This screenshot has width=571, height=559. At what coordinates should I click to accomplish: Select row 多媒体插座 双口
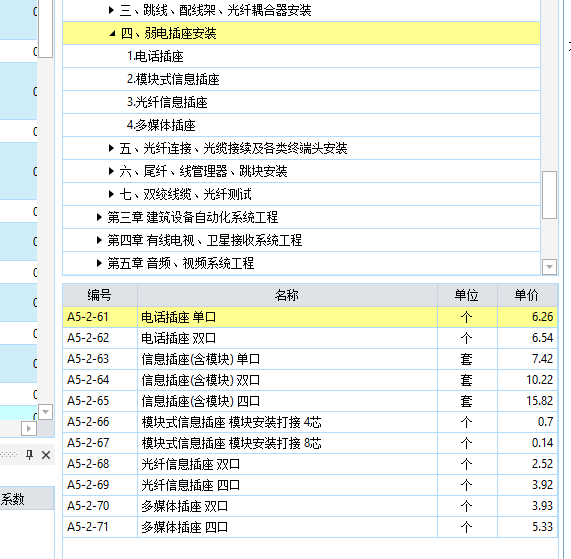click(x=310, y=506)
